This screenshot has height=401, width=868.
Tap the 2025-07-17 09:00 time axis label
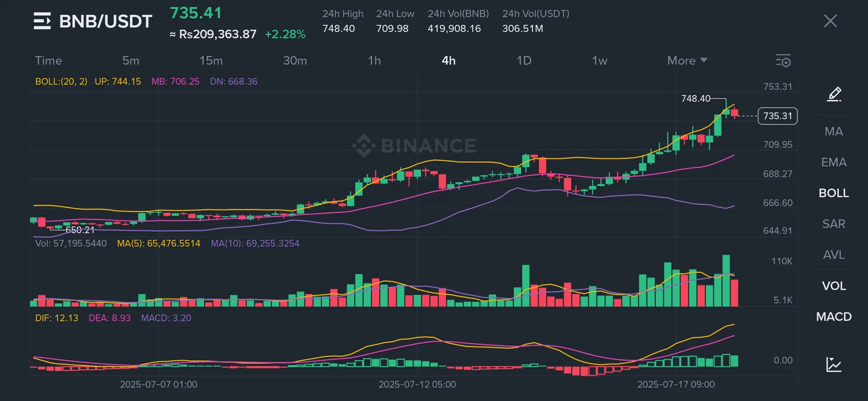pyautogui.click(x=676, y=384)
